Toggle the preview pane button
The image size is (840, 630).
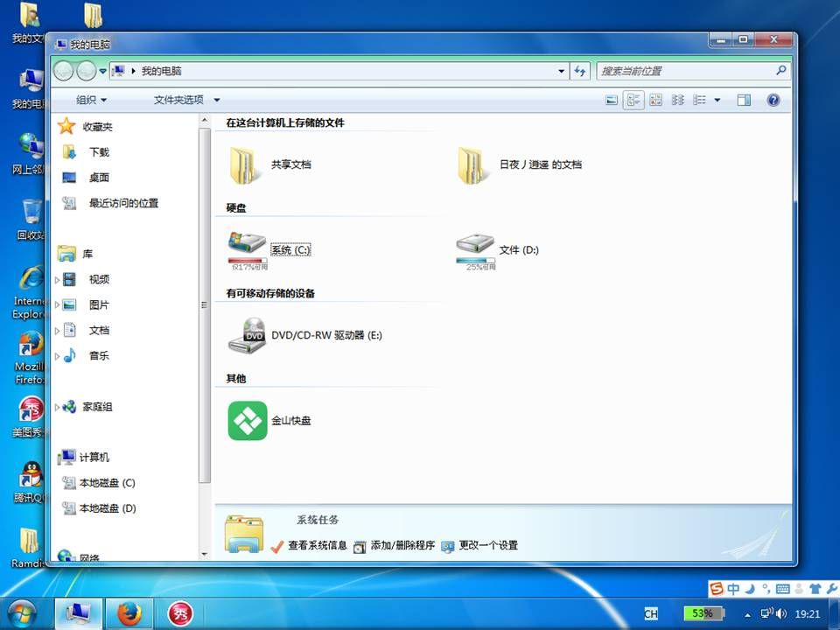click(744, 100)
